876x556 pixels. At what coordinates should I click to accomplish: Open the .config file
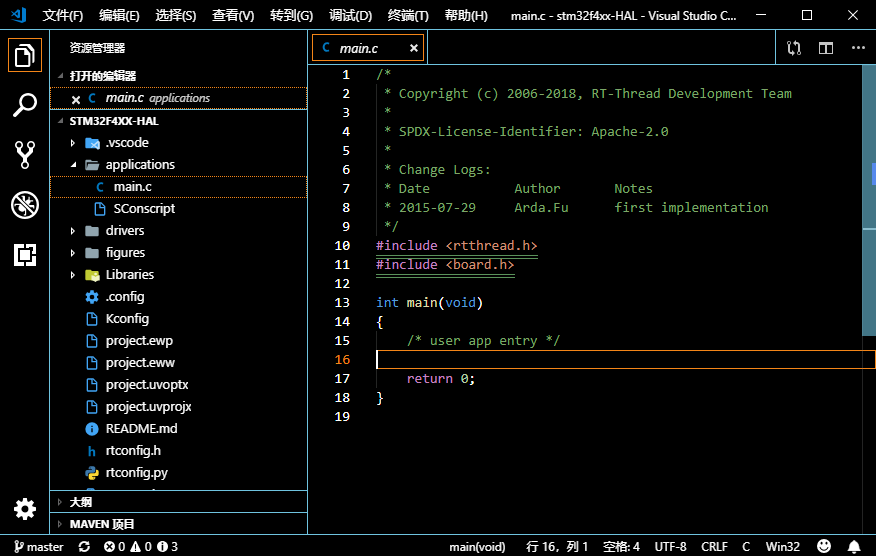(x=179, y=296)
